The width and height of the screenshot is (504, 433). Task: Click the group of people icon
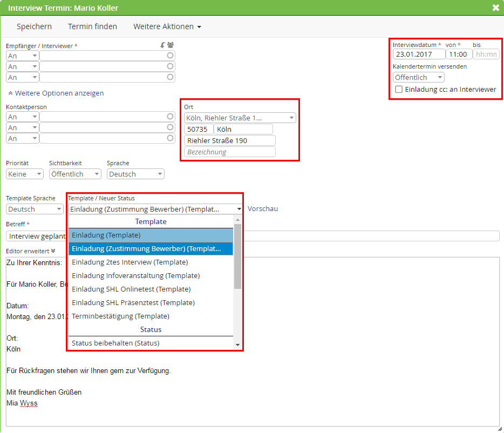[171, 45]
